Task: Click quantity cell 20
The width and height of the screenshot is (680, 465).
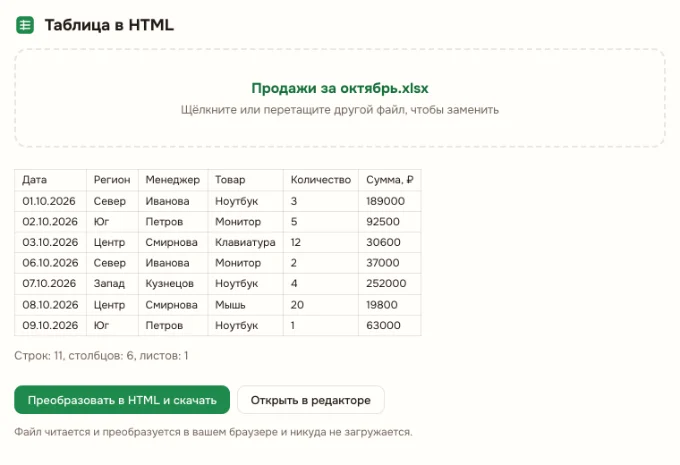Action: point(321,305)
